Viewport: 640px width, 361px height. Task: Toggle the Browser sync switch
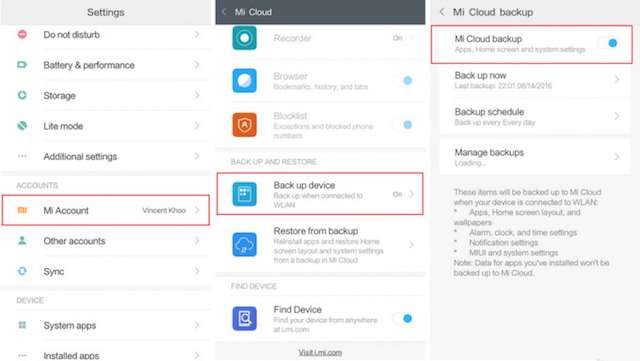click(404, 80)
